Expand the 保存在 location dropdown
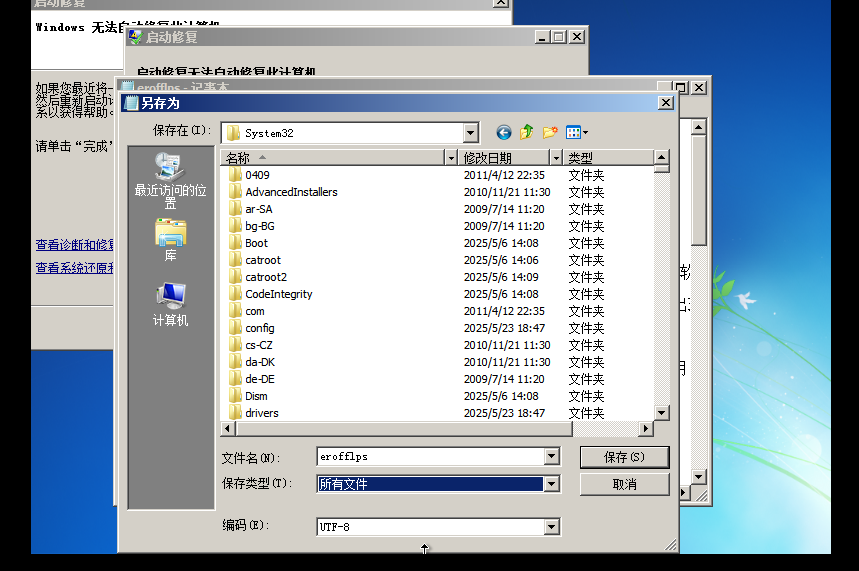The width and height of the screenshot is (859, 571). coord(471,133)
